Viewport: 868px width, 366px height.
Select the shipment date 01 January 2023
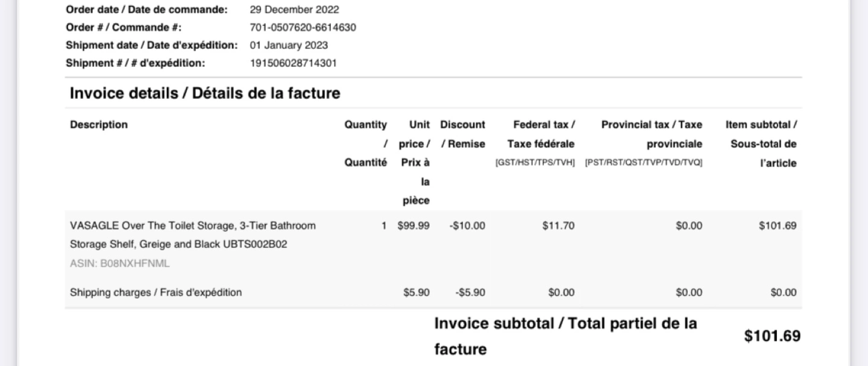[x=289, y=45]
